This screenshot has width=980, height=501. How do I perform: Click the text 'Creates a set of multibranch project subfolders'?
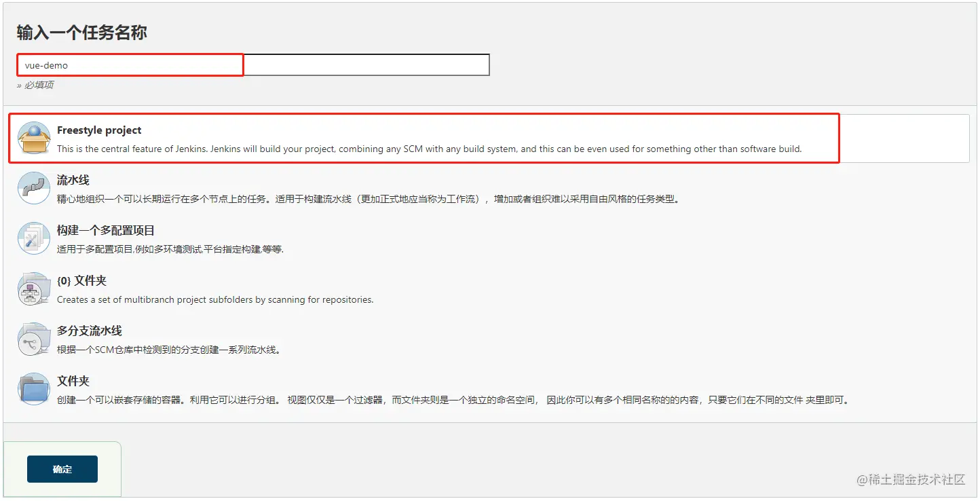point(215,299)
